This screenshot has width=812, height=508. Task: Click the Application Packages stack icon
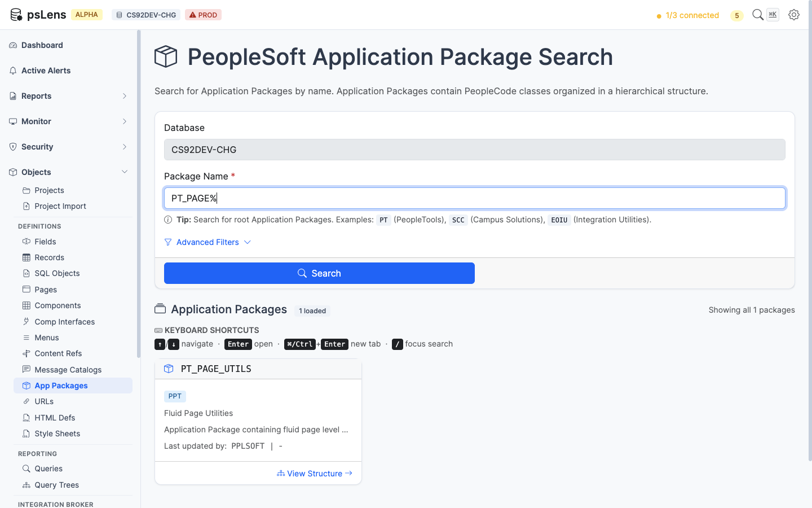click(x=160, y=309)
